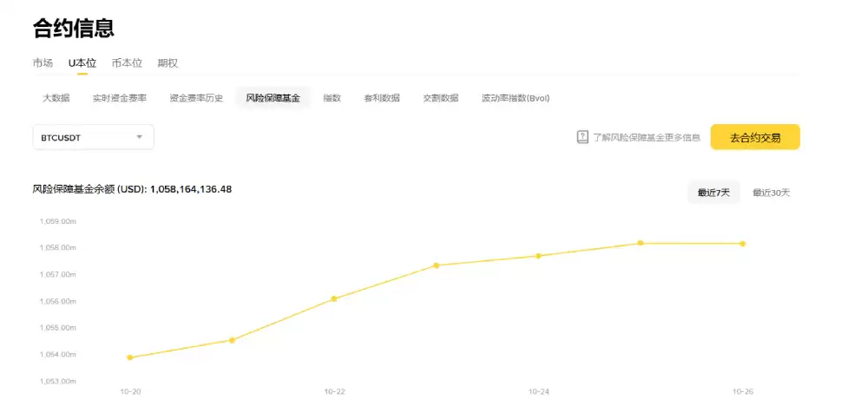This screenshot has height=419, width=868.
Task: Click the 合约信息 page heading
Action: coord(74,28)
